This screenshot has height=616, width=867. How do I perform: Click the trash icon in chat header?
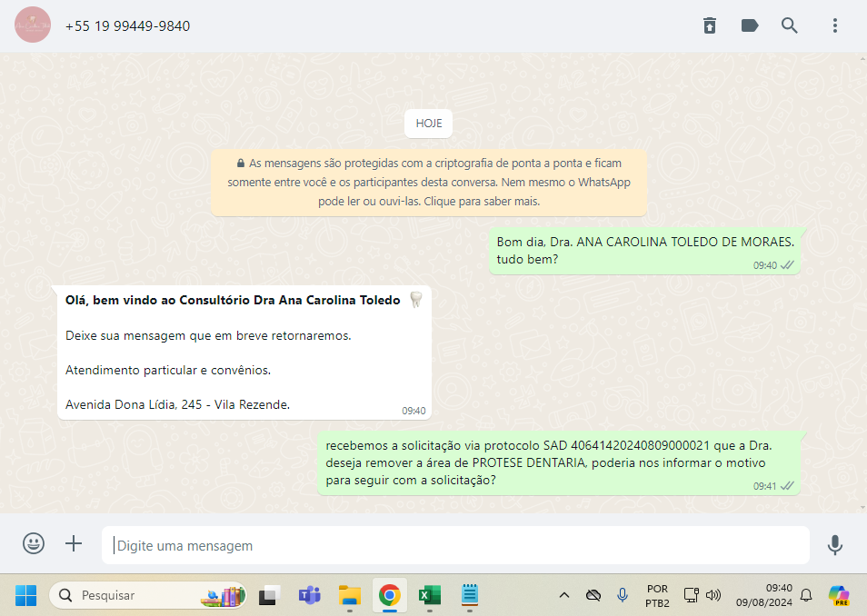click(x=710, y=25)
